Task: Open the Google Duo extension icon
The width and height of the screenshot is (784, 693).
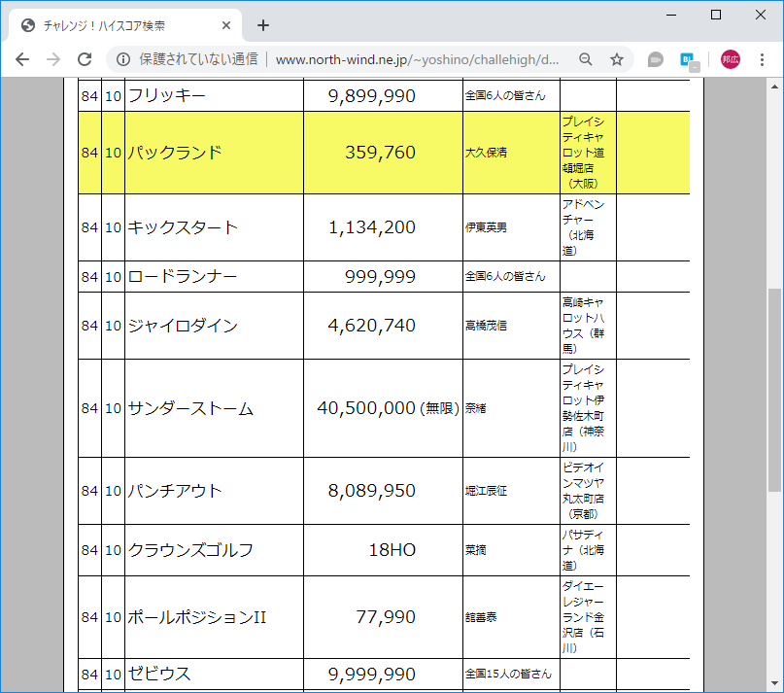Action: (654, 58)
